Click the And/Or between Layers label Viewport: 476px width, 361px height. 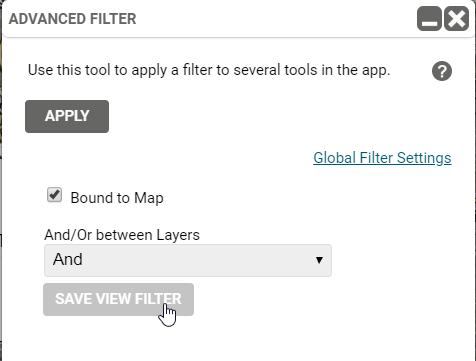tap(122, 235)
